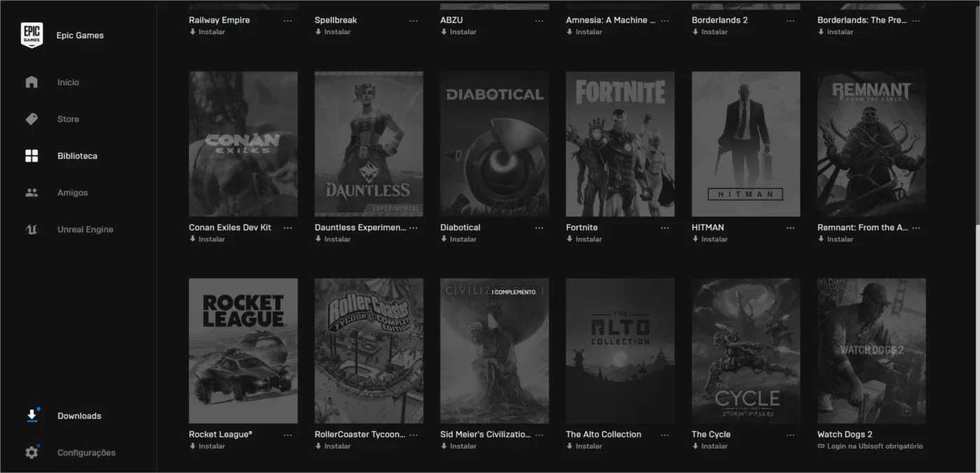Open options menu for Sid Meier's Civilization

[x=539, y=435]
